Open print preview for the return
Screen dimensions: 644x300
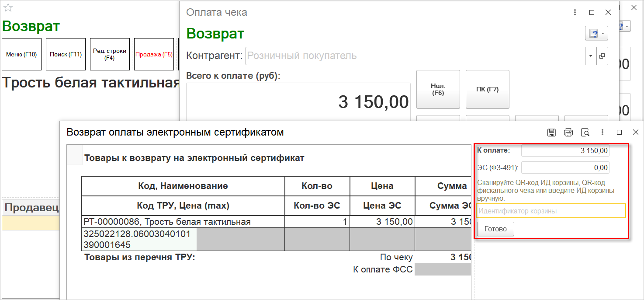tap(585, 132)
